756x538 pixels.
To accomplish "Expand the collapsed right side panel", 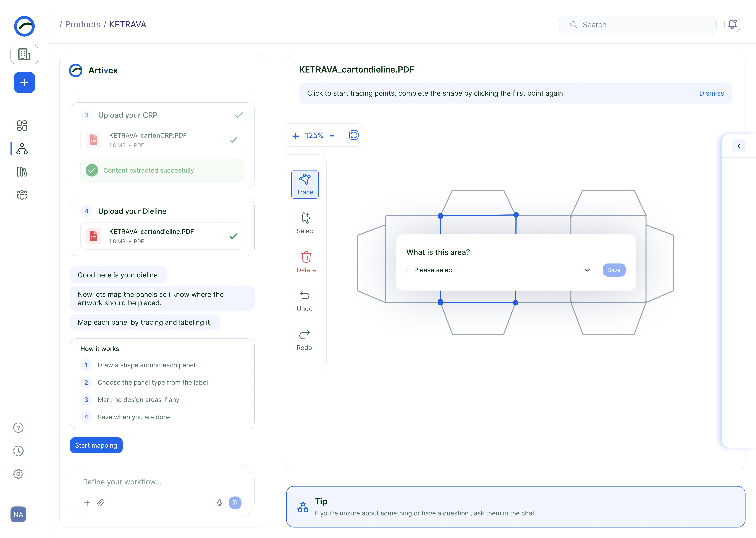I will pyautogui.click(x=739, y=146).
